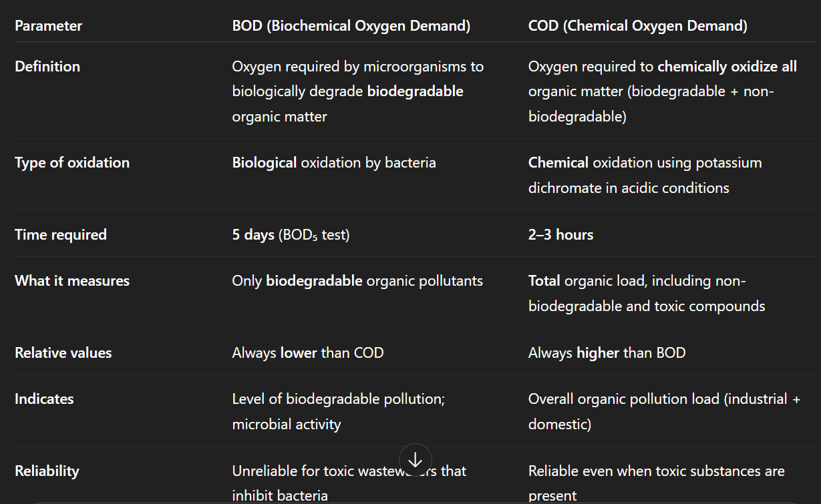Click the BOD (Biochemical Oxygen Demand) header
Image resolution: width=821 pixels, height=504 pixels.
351,26
